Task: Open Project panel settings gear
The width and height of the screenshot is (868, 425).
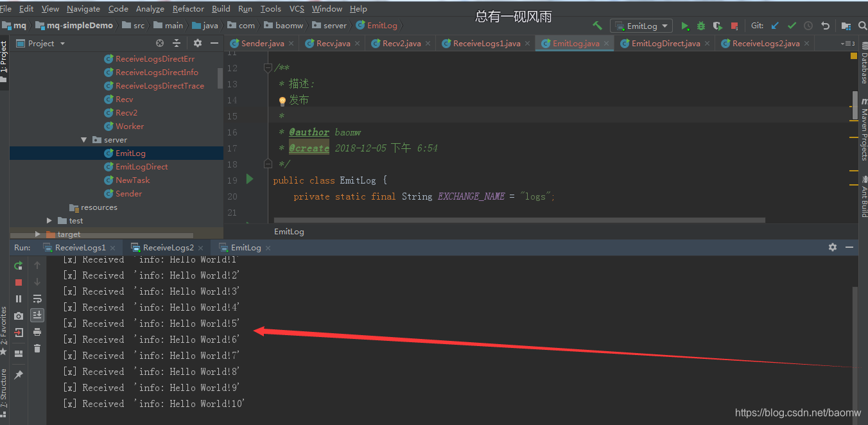Action: 198,43
